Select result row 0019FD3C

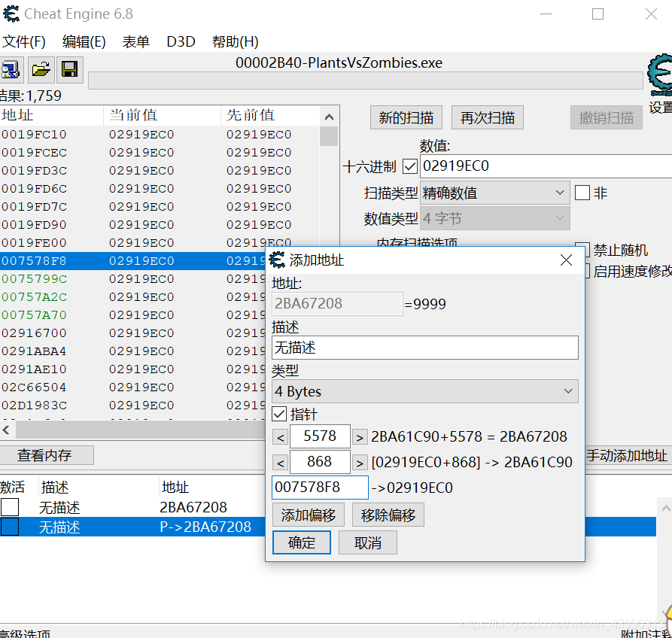click(160, 171)
